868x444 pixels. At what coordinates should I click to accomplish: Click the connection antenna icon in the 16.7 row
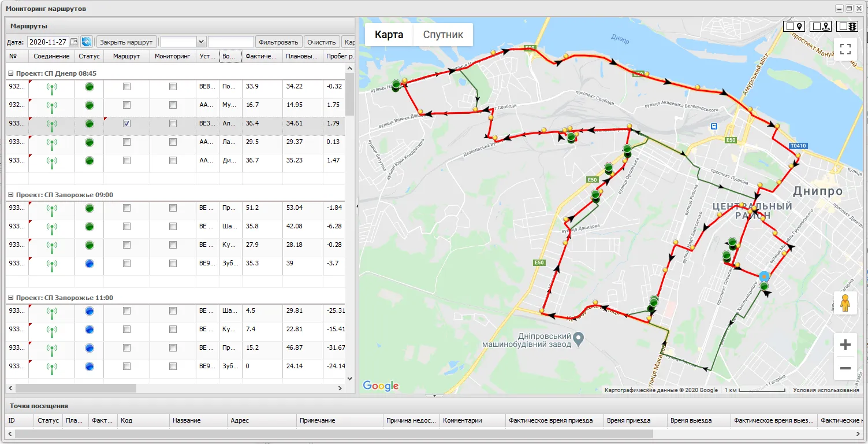click(51, 108)
